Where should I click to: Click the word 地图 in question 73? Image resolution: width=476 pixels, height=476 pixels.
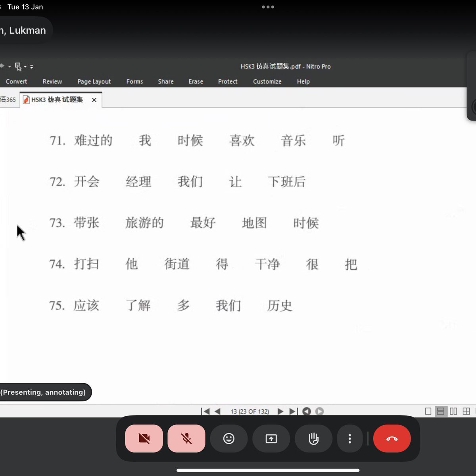[x=254, y=223]
